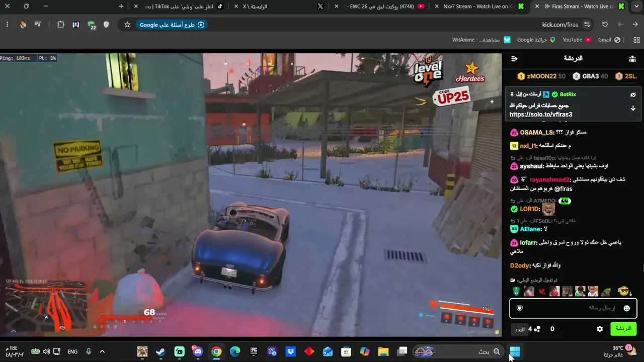Open a new browser tab
The image size is (644, 362).
coord(121,7)
